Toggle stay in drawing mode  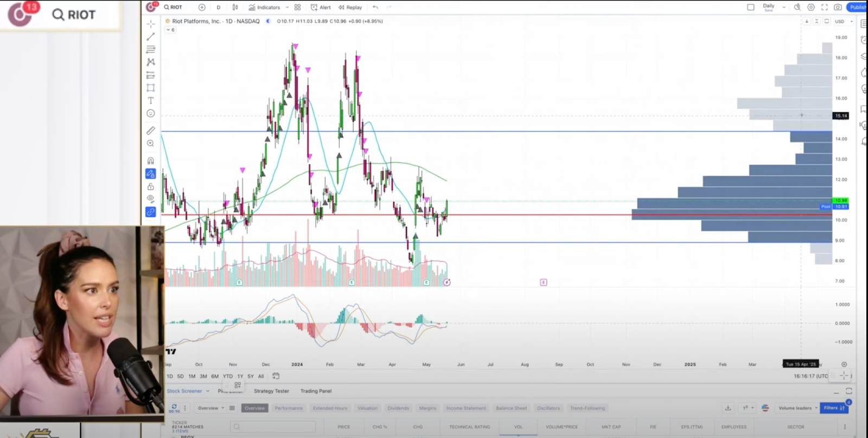pyautogui.click(x=151, y=174)
